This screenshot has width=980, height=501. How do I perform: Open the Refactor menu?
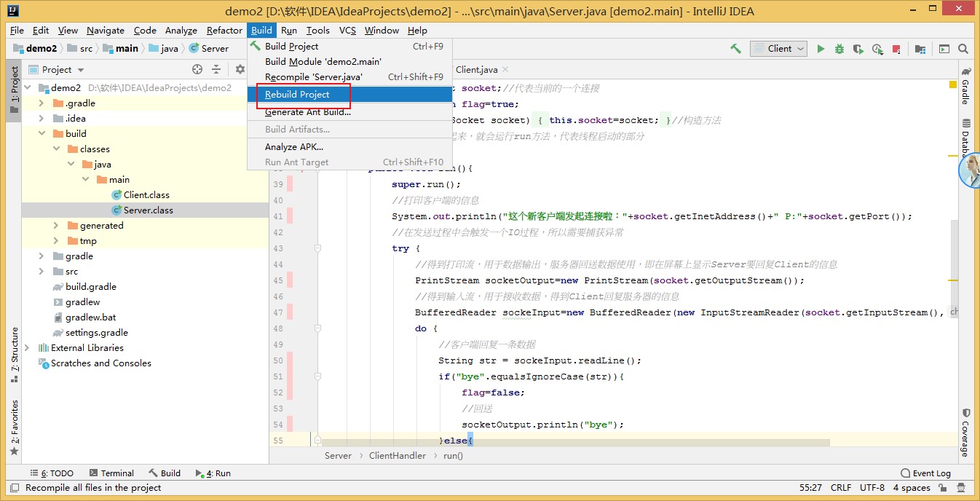[x=224, y=30]
